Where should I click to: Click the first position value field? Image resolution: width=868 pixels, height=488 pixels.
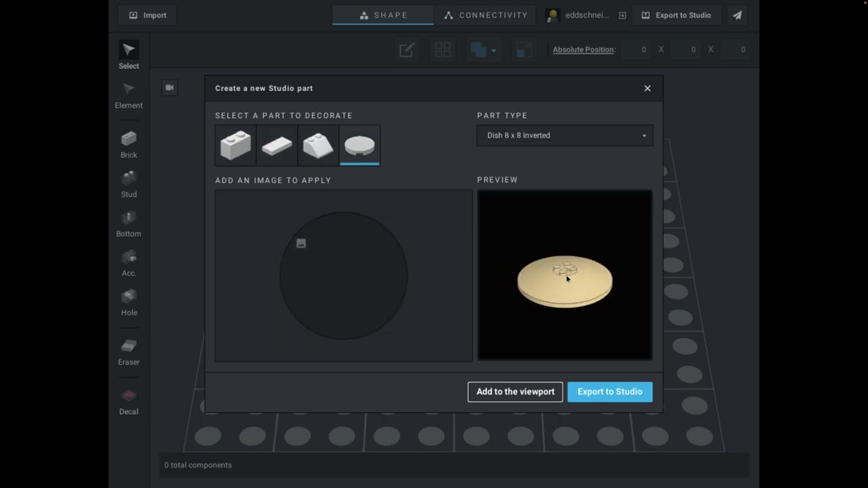coord(637,49)
